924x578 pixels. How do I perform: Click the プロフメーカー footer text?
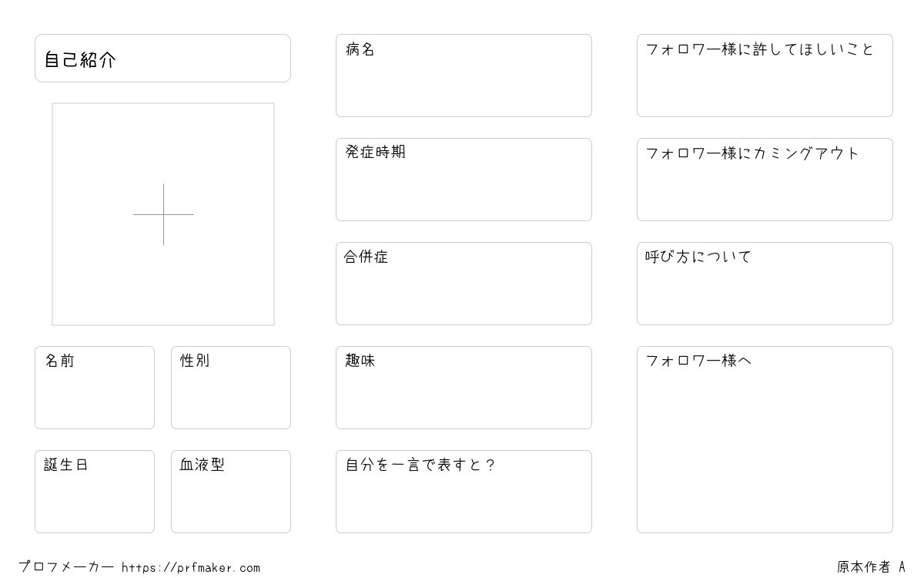click(x=66, y=567)
